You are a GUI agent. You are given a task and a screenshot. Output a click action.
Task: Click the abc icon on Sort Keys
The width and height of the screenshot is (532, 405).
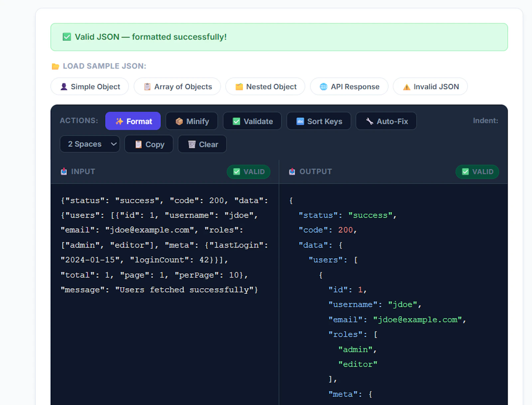coord(300,121)
